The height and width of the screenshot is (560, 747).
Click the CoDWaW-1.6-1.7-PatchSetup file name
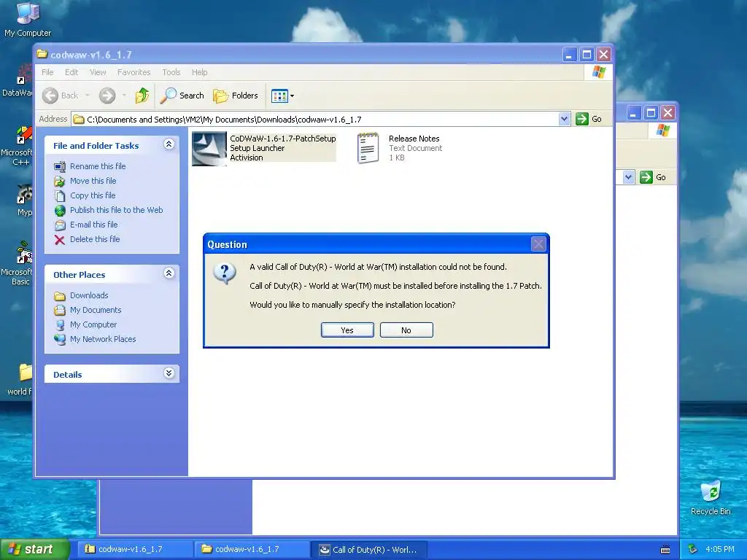click(283, 139)
